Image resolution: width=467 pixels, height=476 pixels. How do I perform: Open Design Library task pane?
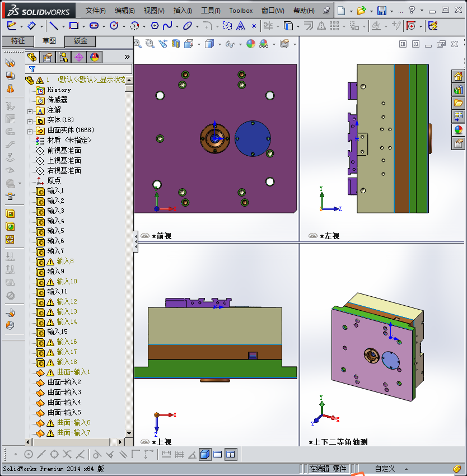458,90
